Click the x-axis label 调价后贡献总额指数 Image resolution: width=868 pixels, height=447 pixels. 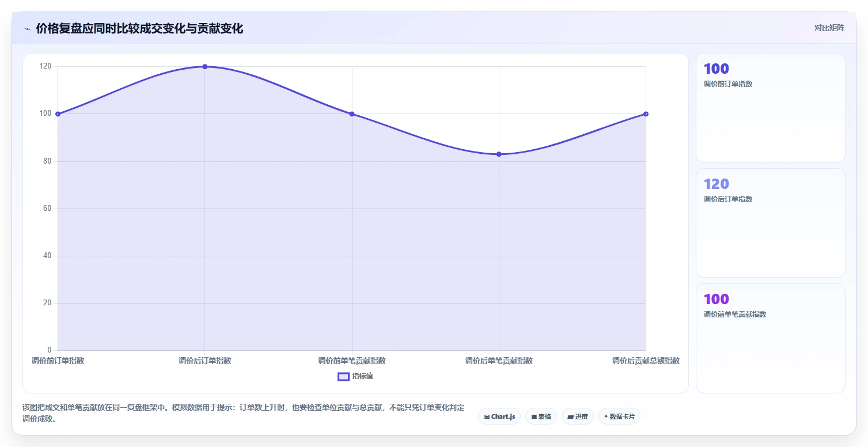click(x=646, y=361)
